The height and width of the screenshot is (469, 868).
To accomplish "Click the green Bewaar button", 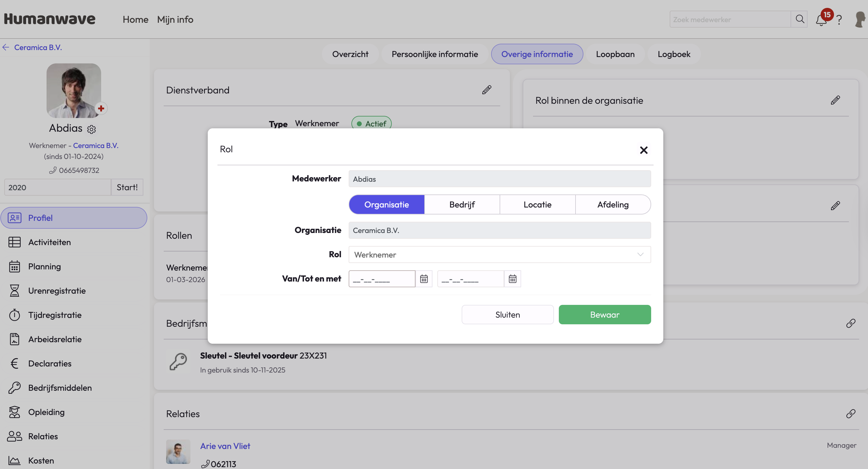I will tap(604, 315).
